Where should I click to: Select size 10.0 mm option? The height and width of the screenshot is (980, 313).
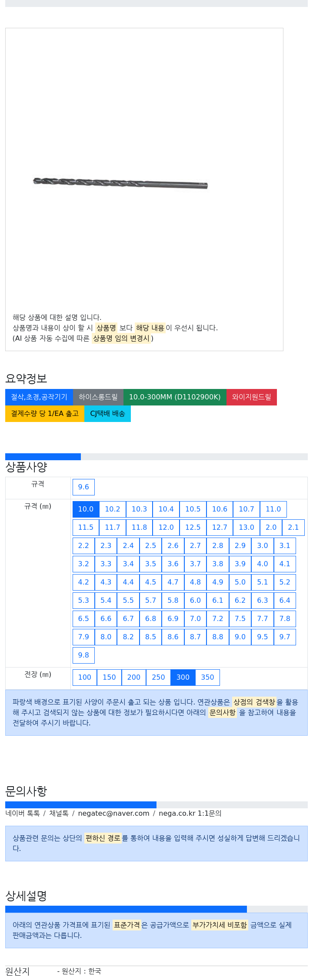coord(86,509)
